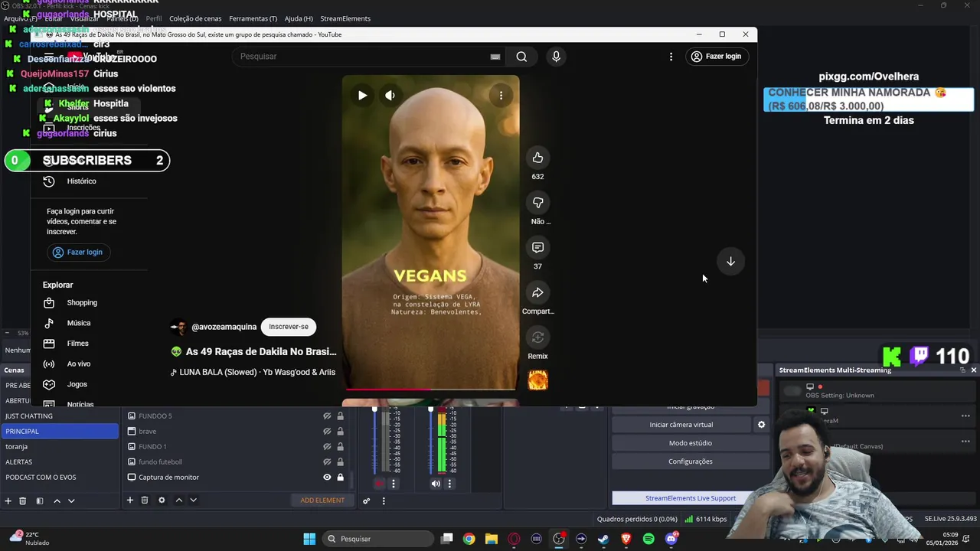Screen dimensions: 980x551
Task: Move selected source down
Action: [x=194, y=500]
